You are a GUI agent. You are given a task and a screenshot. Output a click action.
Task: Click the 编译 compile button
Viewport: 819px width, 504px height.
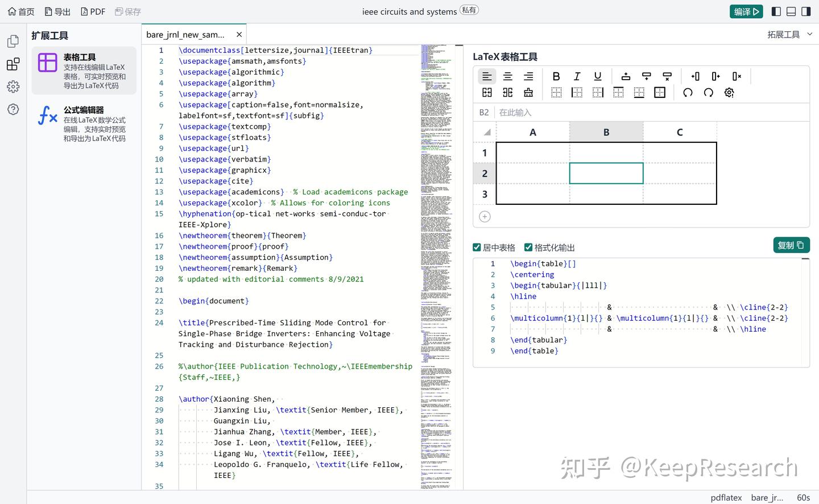click(746, 11)
